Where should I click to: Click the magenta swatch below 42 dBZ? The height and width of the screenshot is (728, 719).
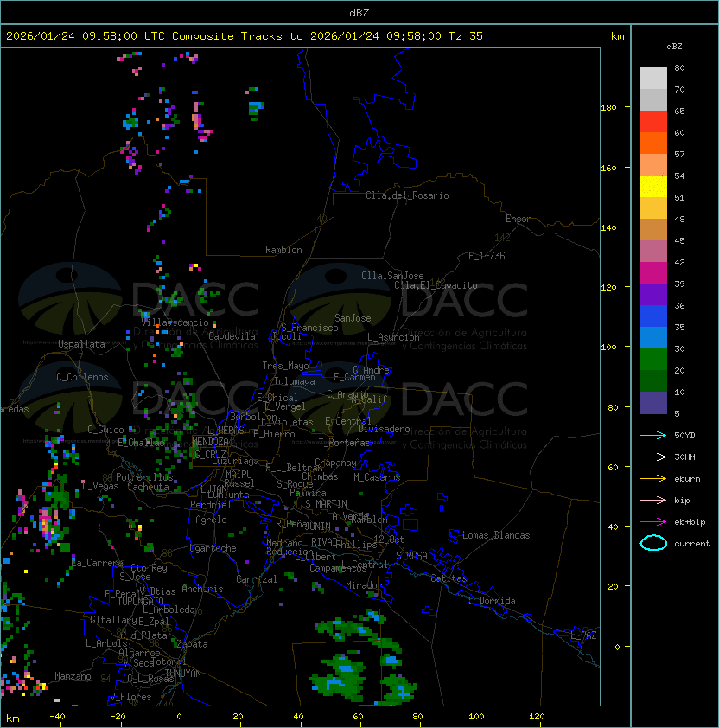point(653,272)
